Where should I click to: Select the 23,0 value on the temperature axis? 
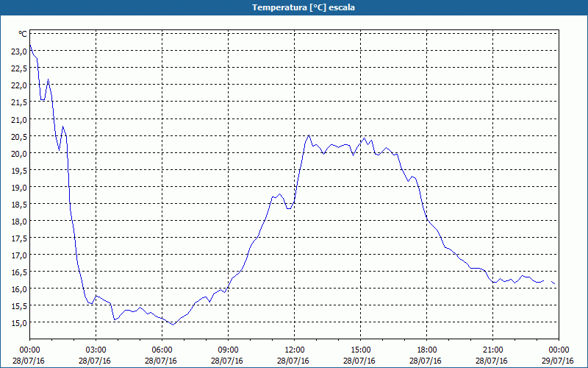pyautogui.click(x=19, y=52)
